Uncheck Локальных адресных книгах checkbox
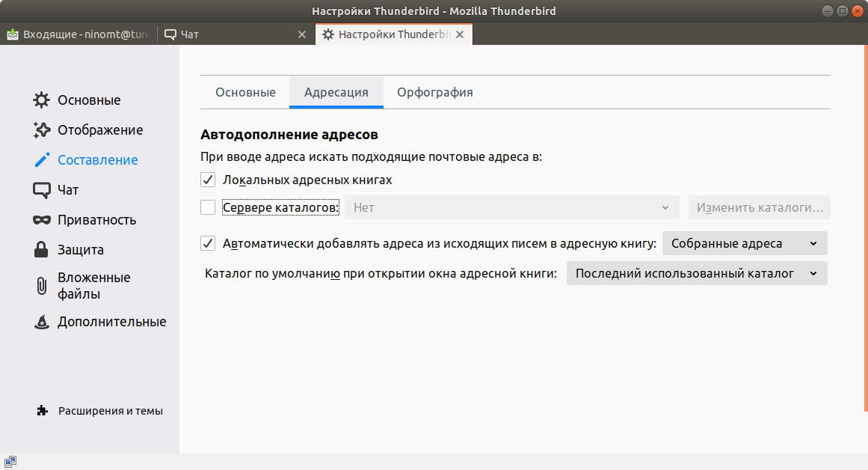The image size is (868, 470). coord(208,180)
